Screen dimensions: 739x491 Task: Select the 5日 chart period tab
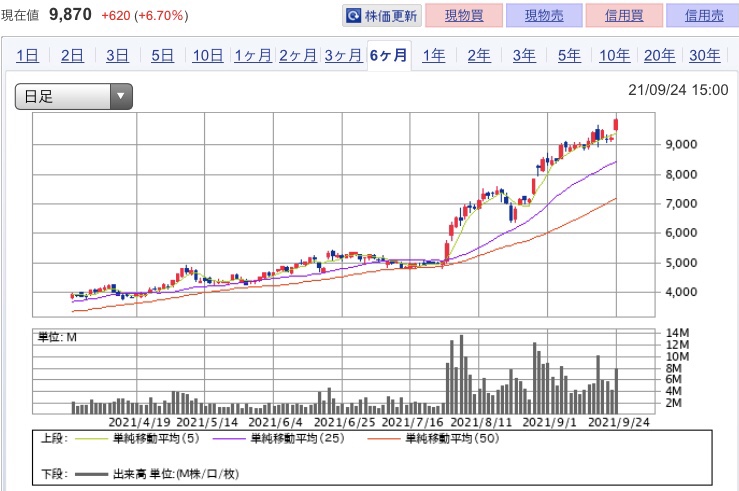click(162, 56)
